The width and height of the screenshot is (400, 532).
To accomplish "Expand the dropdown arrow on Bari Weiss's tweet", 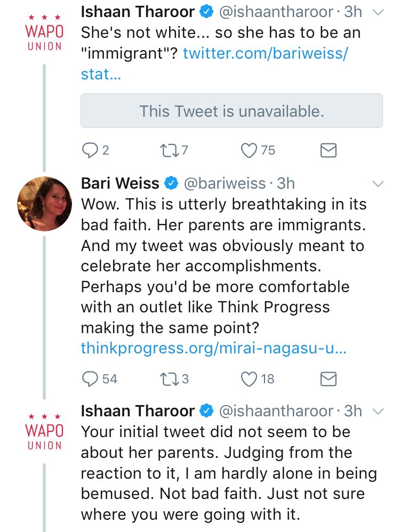I will click(377, 184).
